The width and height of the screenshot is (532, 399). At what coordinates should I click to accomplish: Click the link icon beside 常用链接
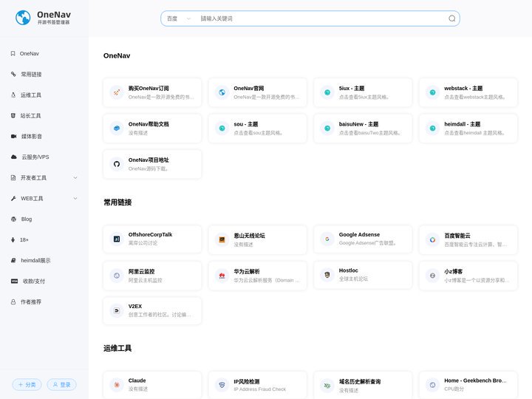[13, 74]
